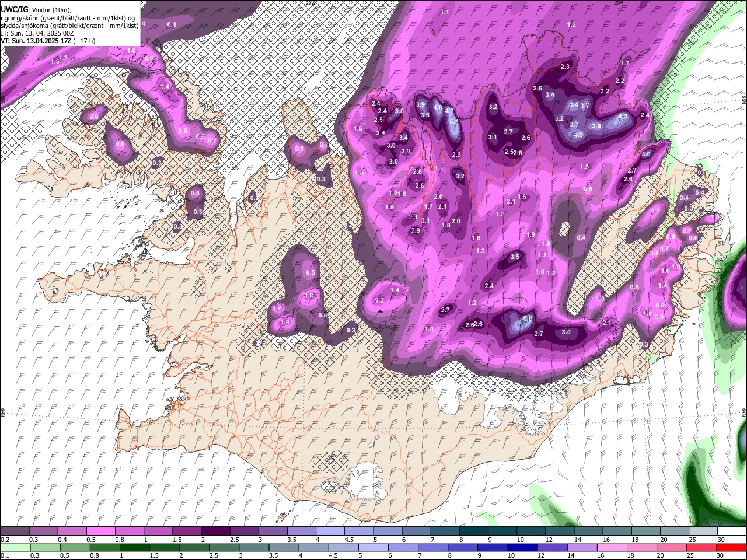Click the dark green swatch labelled 1 in bottom legend row
The height and width of the screenshot is (560, 747).
[134, 547]
